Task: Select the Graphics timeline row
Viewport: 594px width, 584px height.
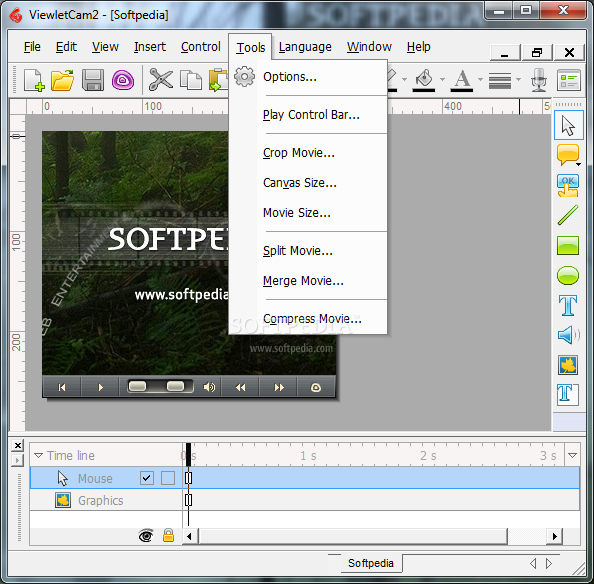Action: pos(305,500)
